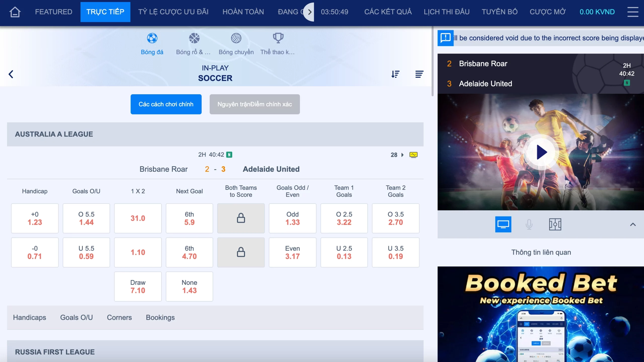Click the 0.00 KVND balance
This screenshot has height=362, width=644.
[x=597, y=12]
